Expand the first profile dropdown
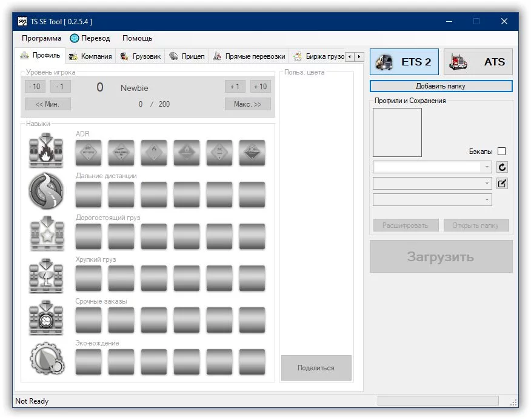The height and width of the screenshot is (420, 531). pyautogui.click(x=487, y=167)
